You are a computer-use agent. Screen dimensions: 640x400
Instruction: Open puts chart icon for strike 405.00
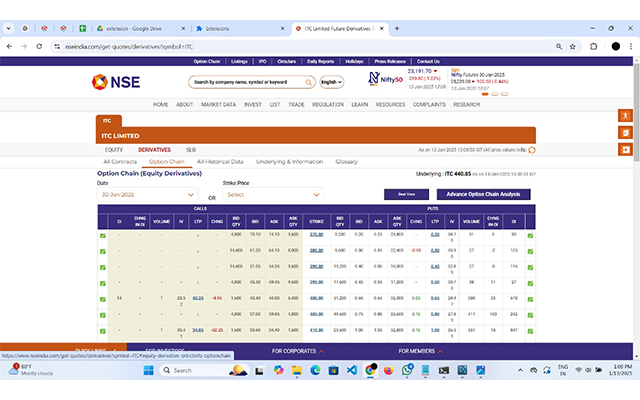pos(530,316)
